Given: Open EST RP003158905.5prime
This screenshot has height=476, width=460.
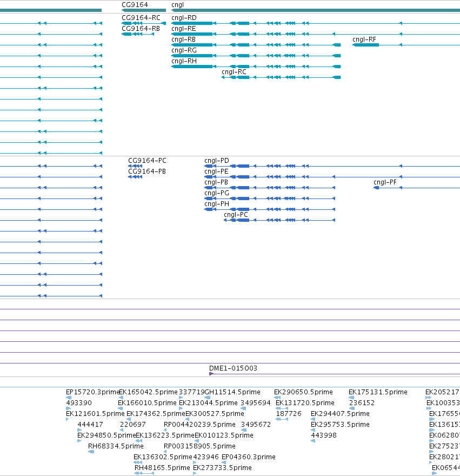Looking at the screenshot, I should click(199, 446).
